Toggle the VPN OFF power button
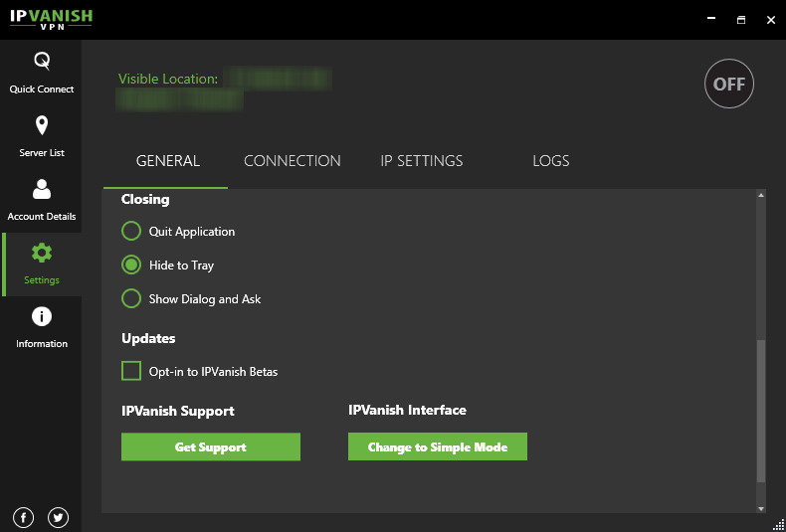Image resolution: width=786 pixels, height=532 pixels. (x=729, y=84)
